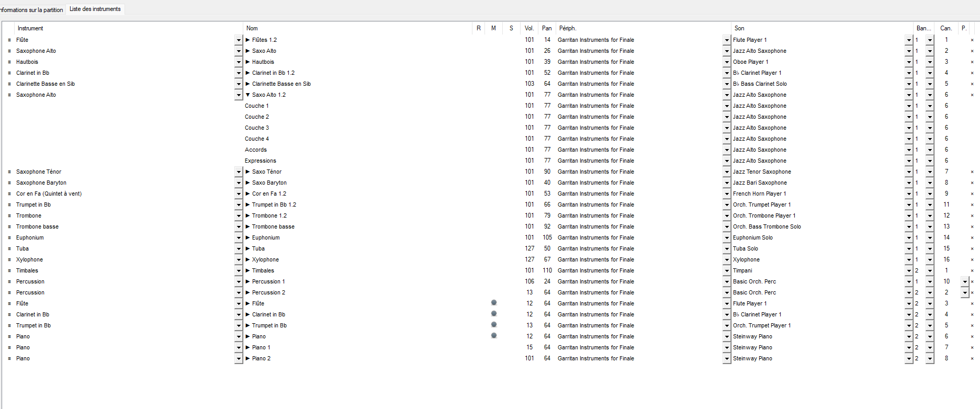Screen dimensions: 980x409
Task: Click the Son column header
Action: [x=739, y=28]
